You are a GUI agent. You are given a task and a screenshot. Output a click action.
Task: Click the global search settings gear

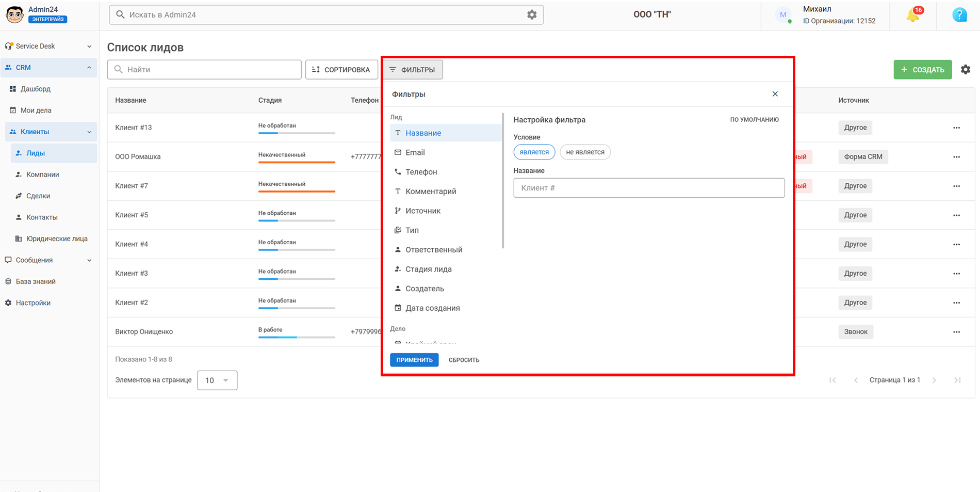[x=532, y=15]
